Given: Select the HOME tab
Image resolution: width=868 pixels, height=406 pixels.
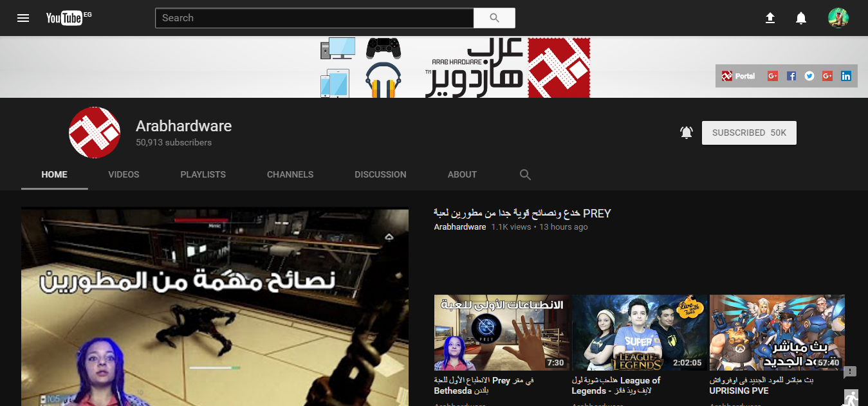Looking at the screenshot, I should click(x=55, y=174).
